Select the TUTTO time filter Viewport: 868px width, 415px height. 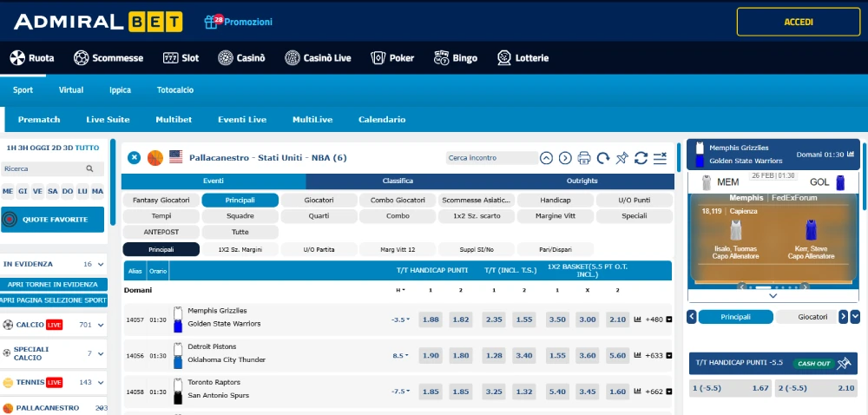click(87, 148)
